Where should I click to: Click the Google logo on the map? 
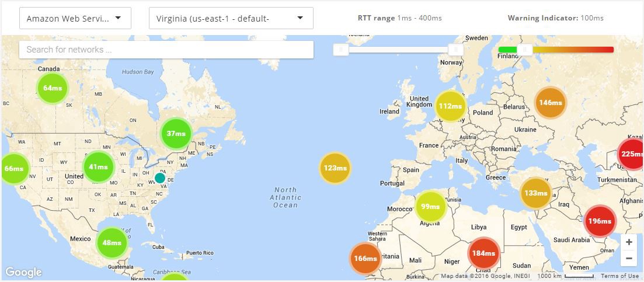coord(23,272)
